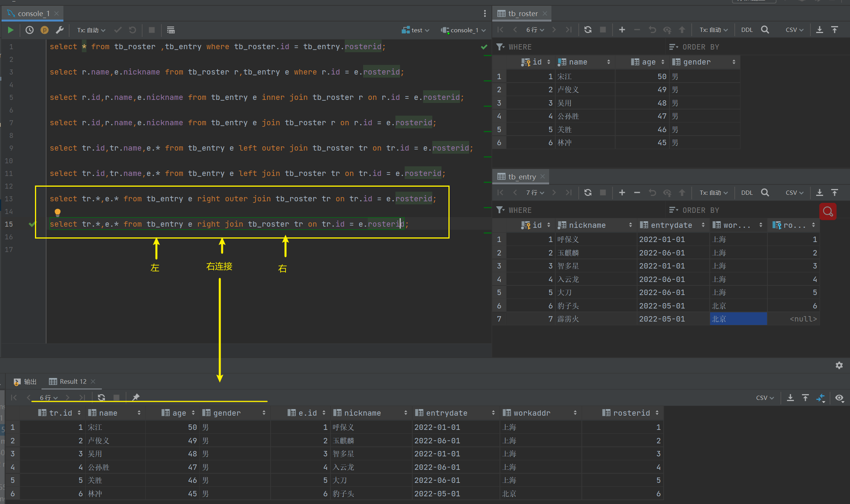850x504 pixels.
Task: Open query history clock icon
Action: (30, 30)
